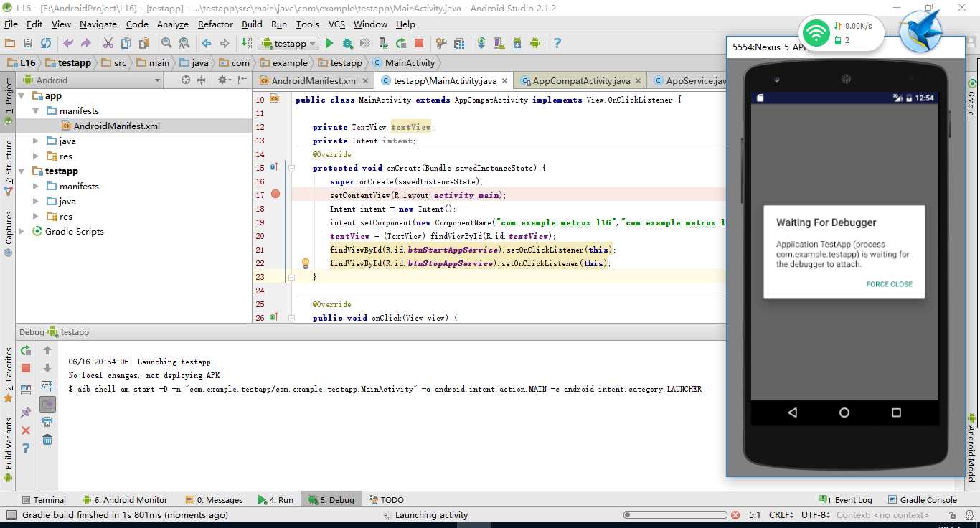Open the Android project view dropdown
Screen dimensions: 980x528
(91, 80)
